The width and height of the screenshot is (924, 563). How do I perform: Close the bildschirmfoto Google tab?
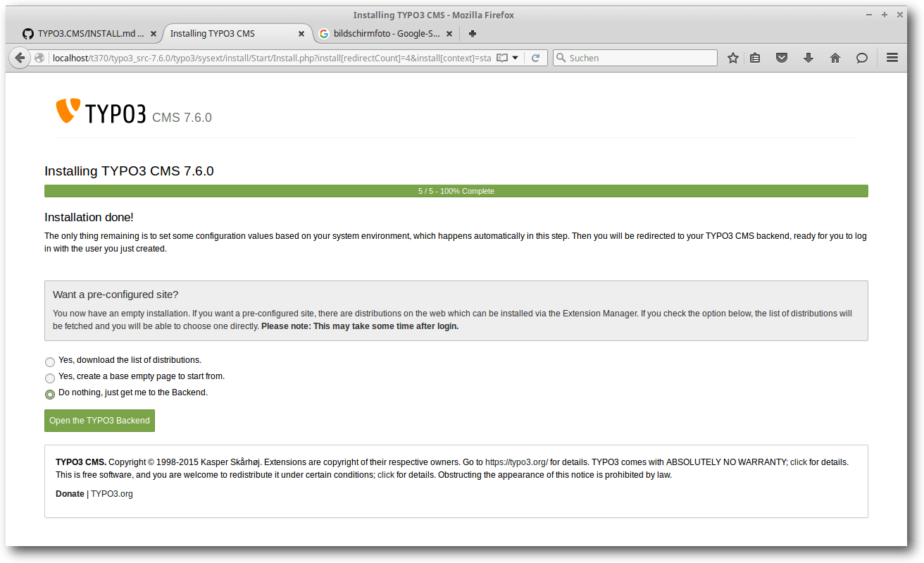[x=450, y=33]
